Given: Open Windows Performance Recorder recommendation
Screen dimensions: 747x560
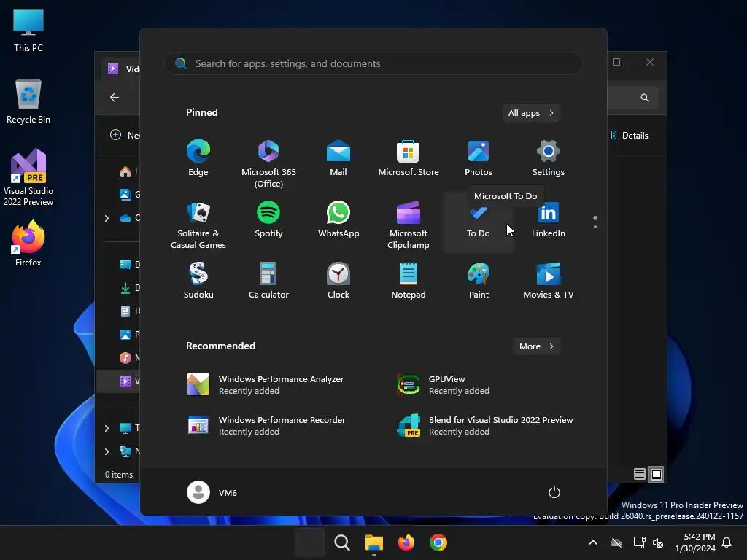Looking at the screenshot, I should [x=266, y=425].
